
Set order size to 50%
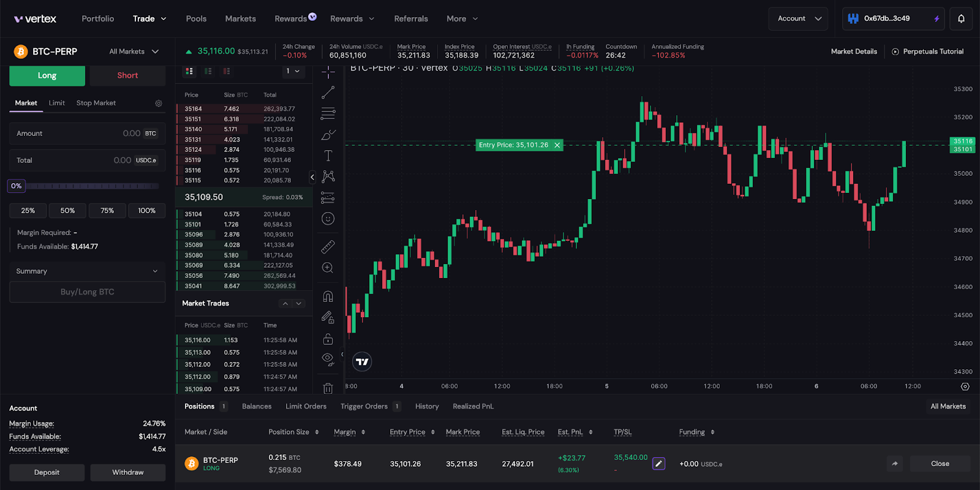(x=67, y=211)
